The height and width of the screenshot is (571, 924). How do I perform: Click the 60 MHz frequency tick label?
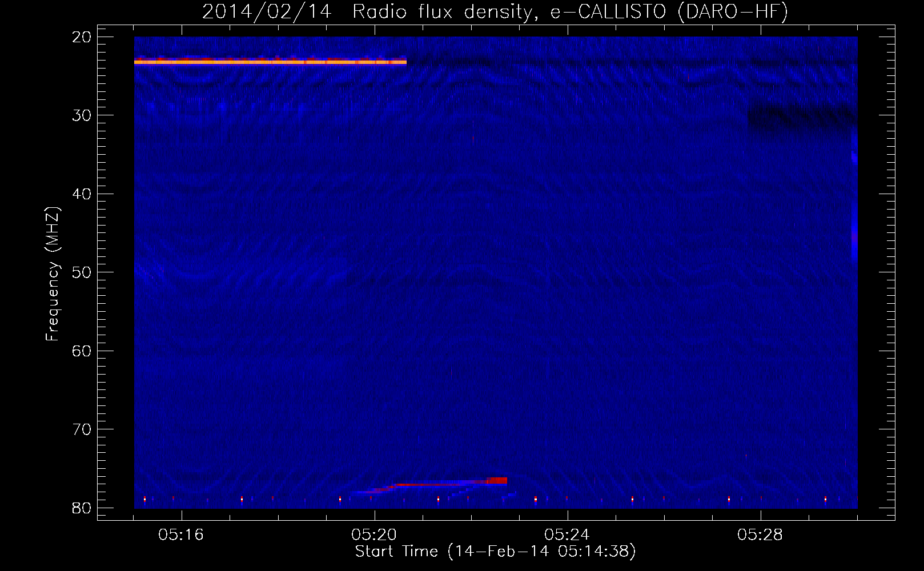pos(83,351)
